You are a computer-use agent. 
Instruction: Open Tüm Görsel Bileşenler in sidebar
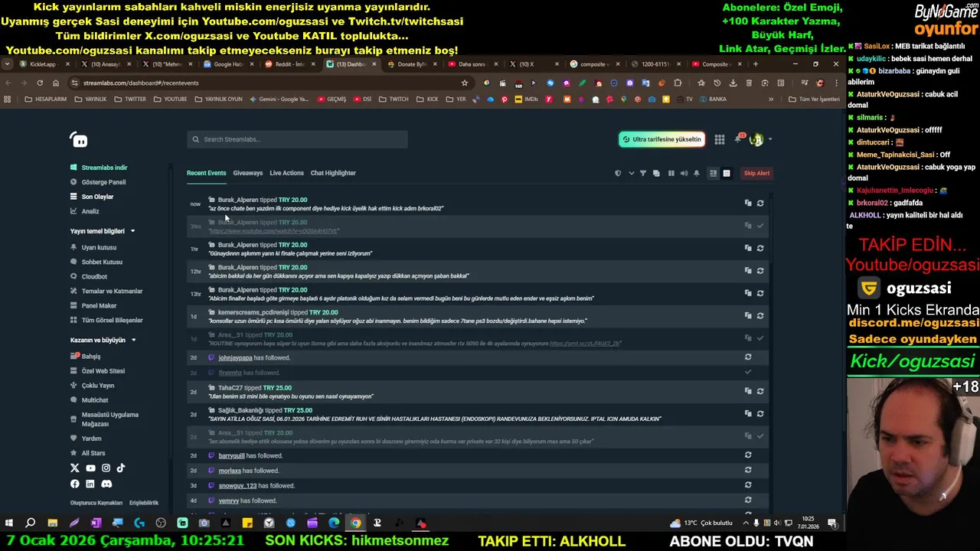click(x=106, y=321)
